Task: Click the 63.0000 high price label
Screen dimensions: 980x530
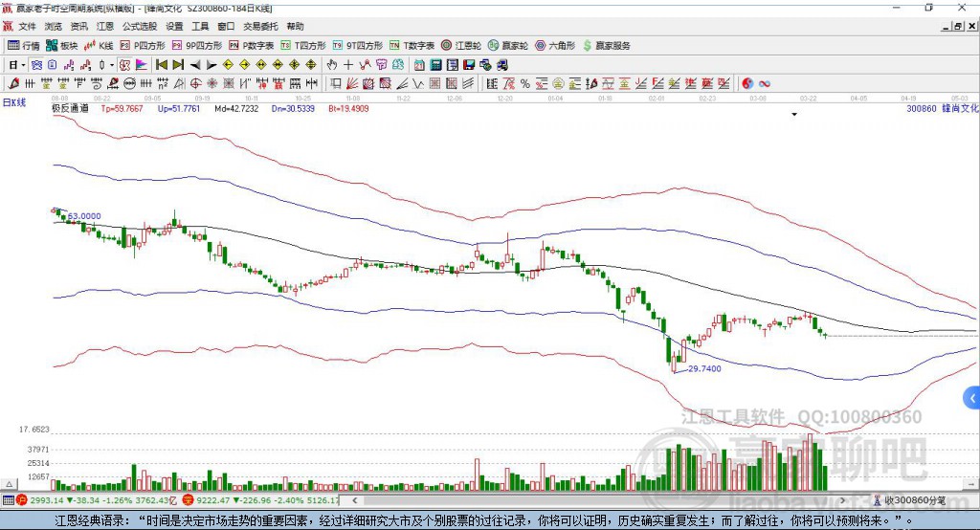Action: click(x=84, y=216)
